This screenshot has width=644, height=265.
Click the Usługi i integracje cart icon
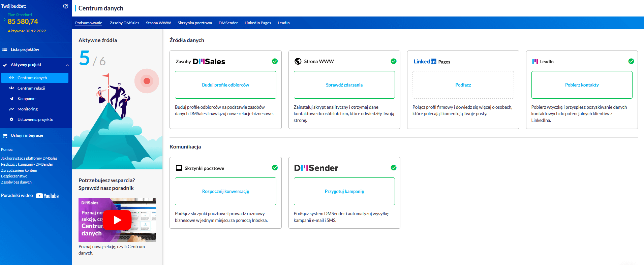coord(5,135)
